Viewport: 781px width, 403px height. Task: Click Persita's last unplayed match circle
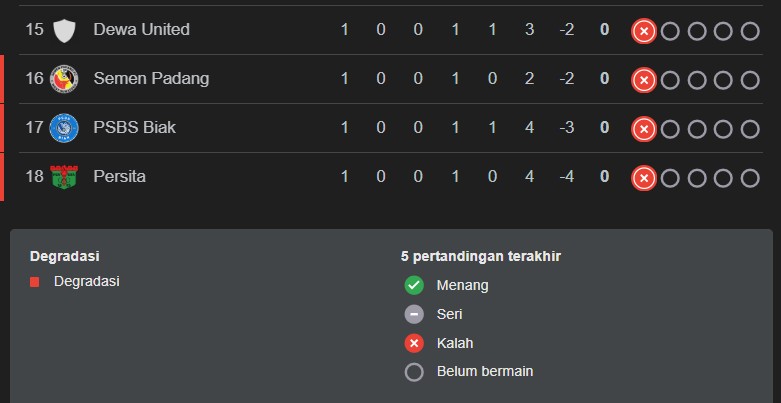pos(750,178)
